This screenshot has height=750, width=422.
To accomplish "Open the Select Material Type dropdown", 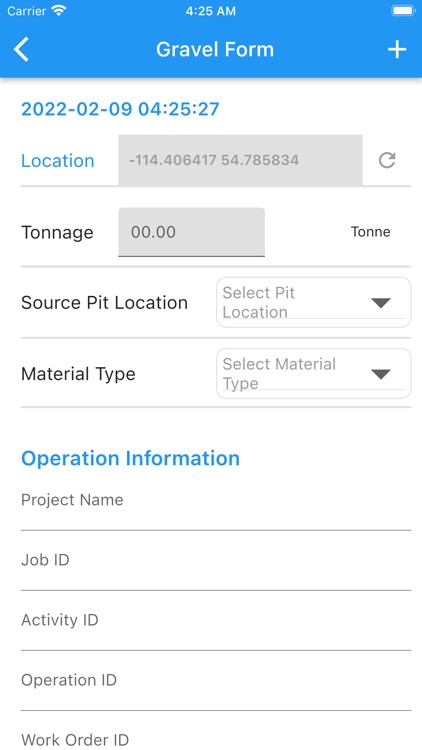I will (313, 374).
